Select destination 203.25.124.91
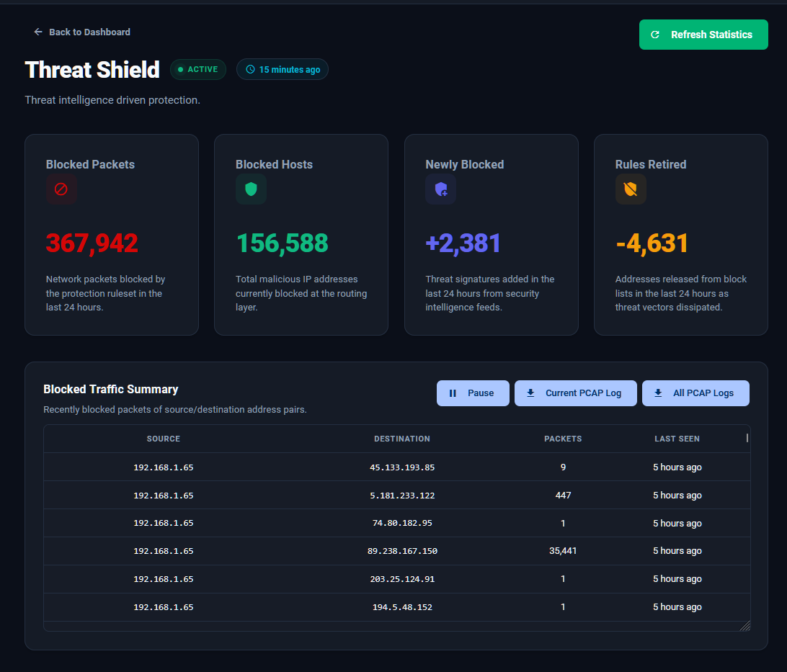The height and width of the screenshot is (672, 787). tap(402, 579)
